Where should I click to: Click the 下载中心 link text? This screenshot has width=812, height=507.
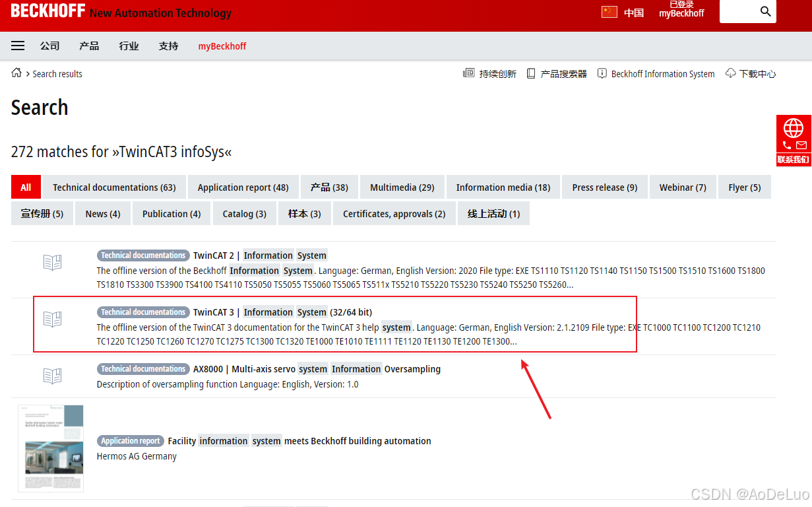(x=758, y=74)
